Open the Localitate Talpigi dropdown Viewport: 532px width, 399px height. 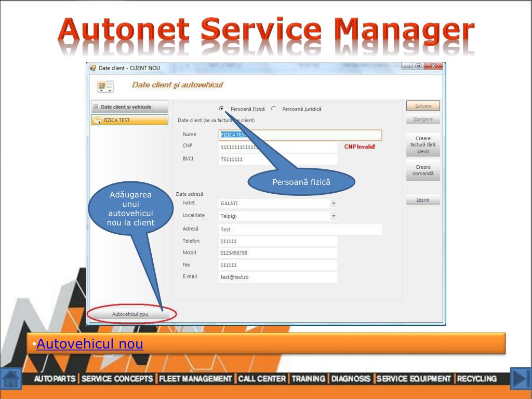[334, 216]
